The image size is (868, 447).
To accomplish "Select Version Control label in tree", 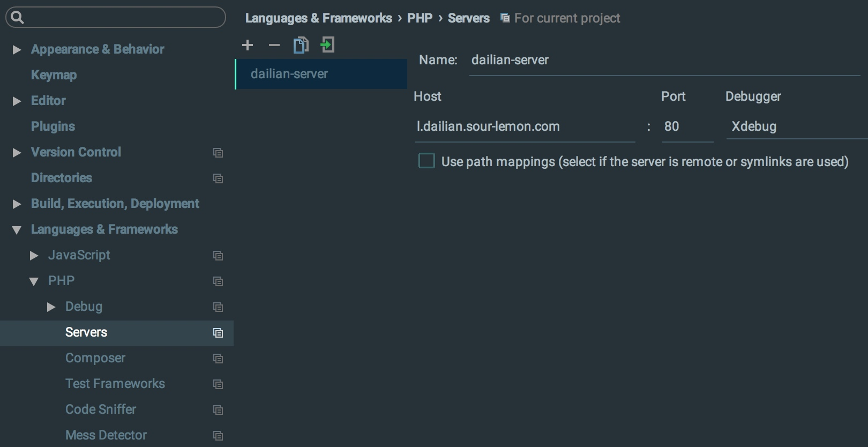I will tap(76, 152).
